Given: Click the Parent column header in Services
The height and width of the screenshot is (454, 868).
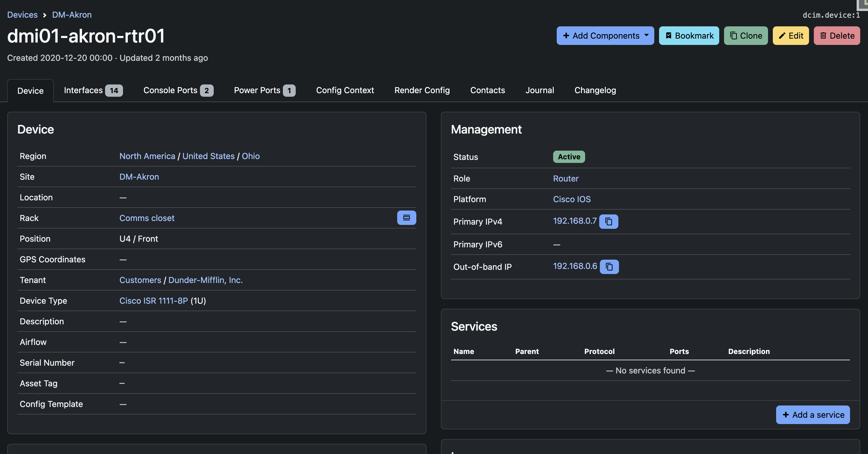Looking at the screenshot, I should (x=527, y=351).
